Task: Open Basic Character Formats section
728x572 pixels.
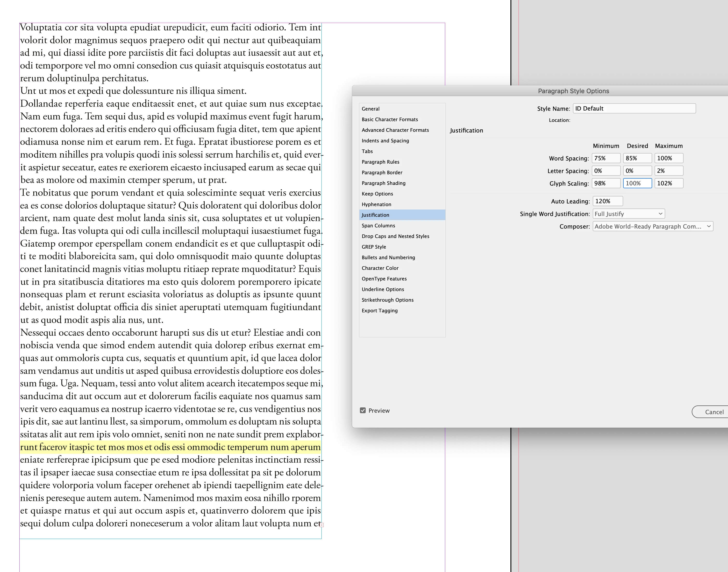Action: pyautogui.click(x=389, y=119)
